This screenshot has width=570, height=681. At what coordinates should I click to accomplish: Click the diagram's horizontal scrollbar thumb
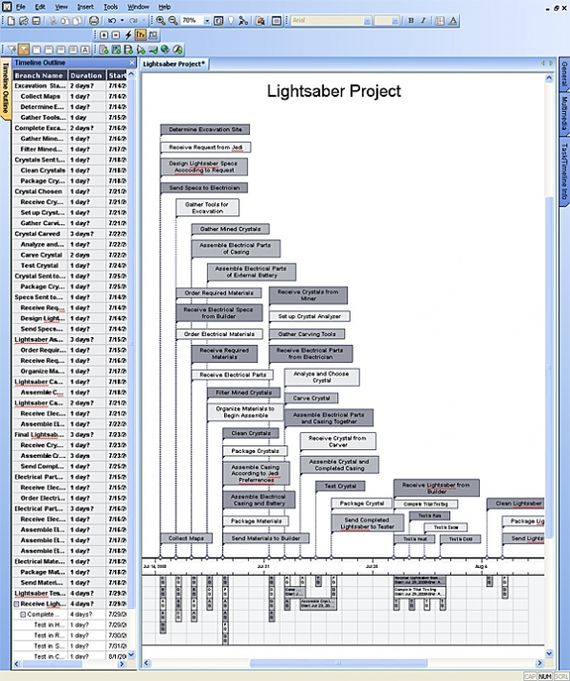coord(339,663)
